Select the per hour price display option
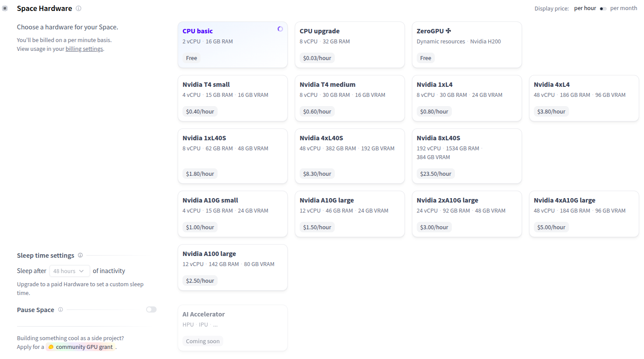The image size is (644, 359). [x=585, y=7]
